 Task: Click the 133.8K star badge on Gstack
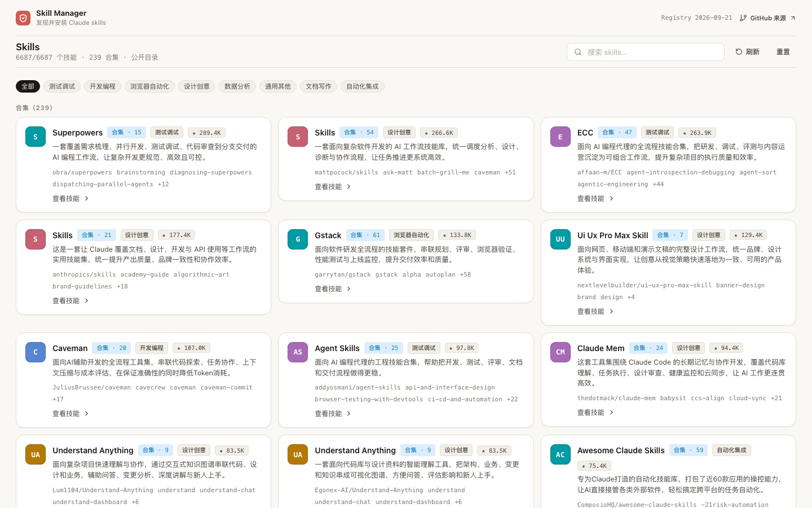457,235
